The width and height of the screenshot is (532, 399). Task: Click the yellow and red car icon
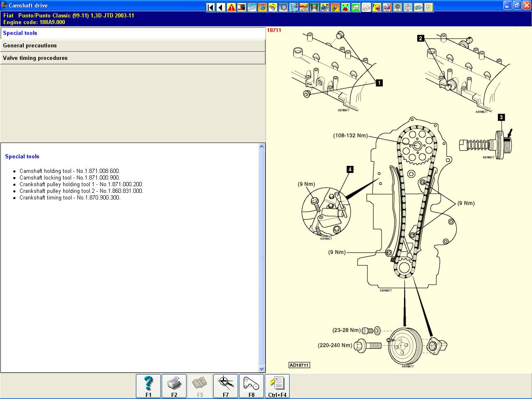[x=304, y=7]
